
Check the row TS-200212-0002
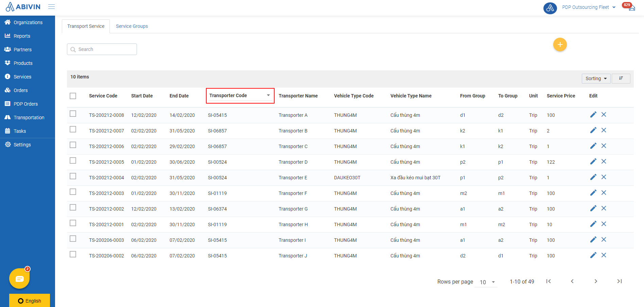click(73, 207)
